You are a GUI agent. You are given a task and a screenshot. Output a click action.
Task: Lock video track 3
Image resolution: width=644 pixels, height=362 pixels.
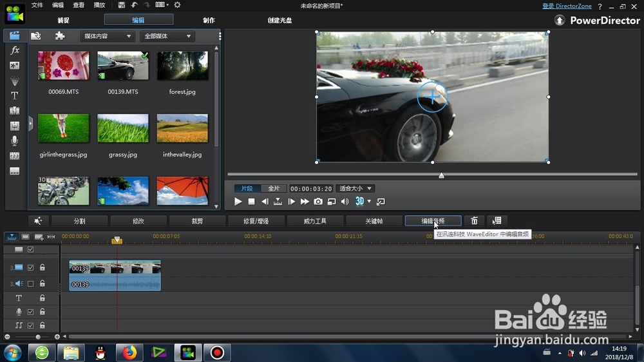click(x=43, y=267)
